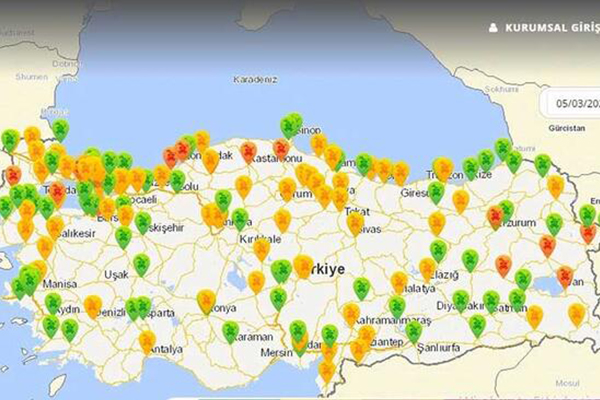
Task: Open the KURUMSAL GİRİŞ login link
Action: click(x=552, y=28)
